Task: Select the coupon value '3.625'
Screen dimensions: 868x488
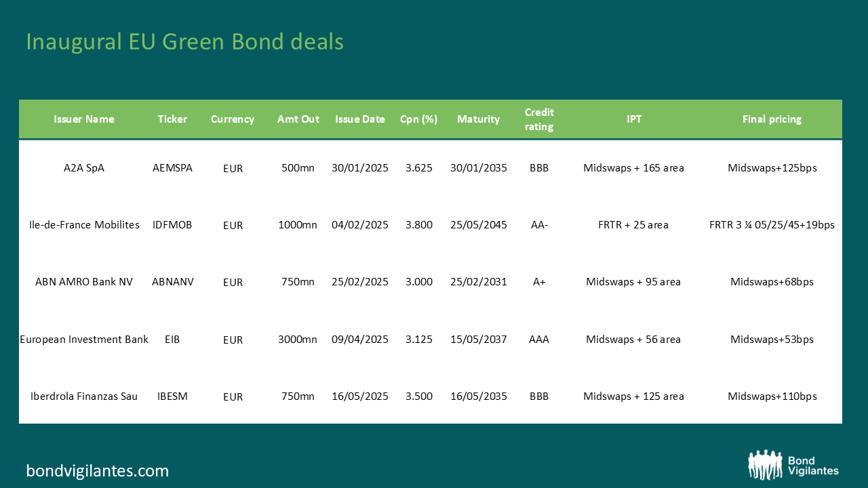Action: (419, 168)
